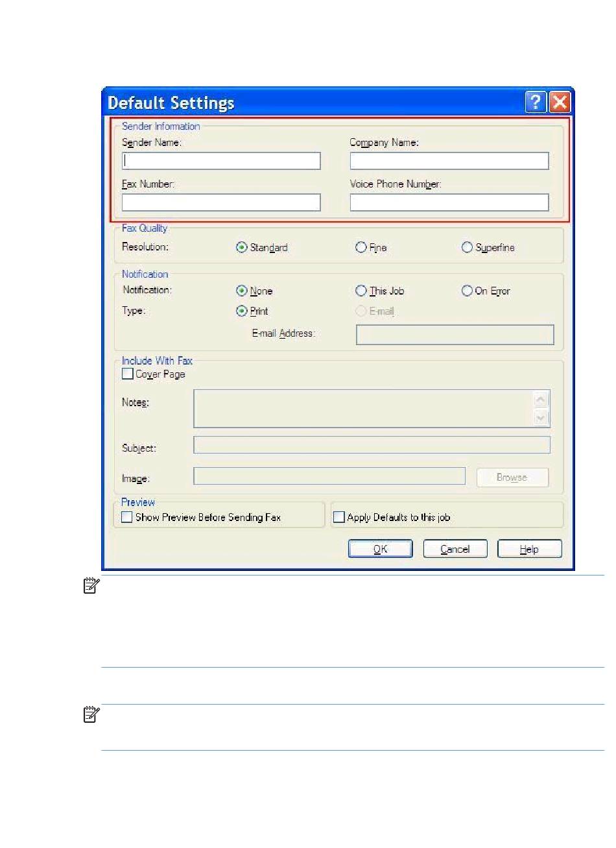The image size is (616, 848).
Task: Click the E-mail Address field
Action: click(x=455, y=334)
